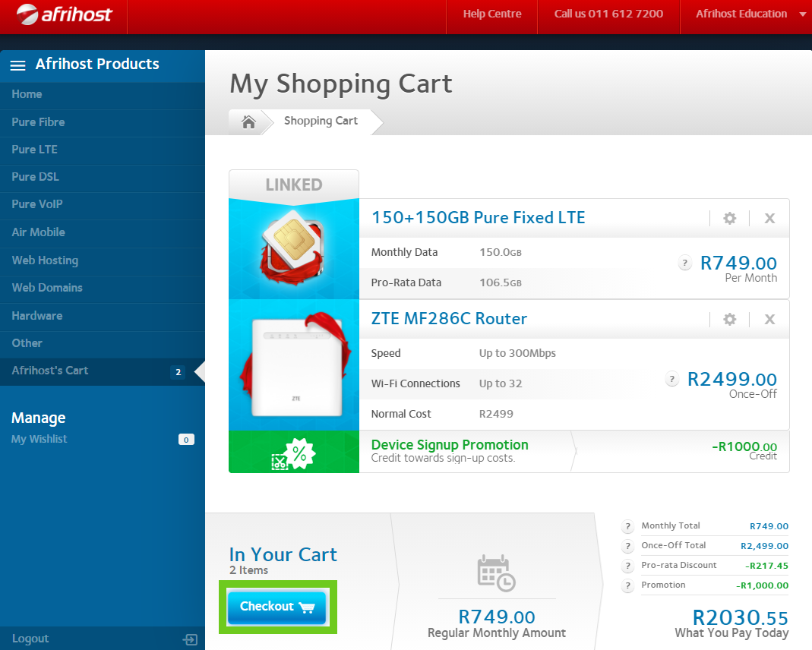Image resolution: width=812 pixels, height=650 pixels.
Task: Open My Wishlist under Manage
Action: tap(39, 439)
